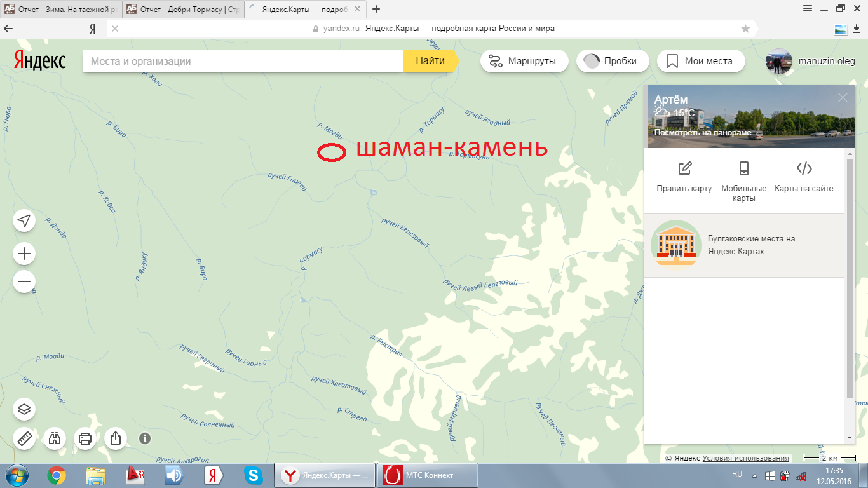
Task: Click the speaker app taskbar icon
Action: 173,475
